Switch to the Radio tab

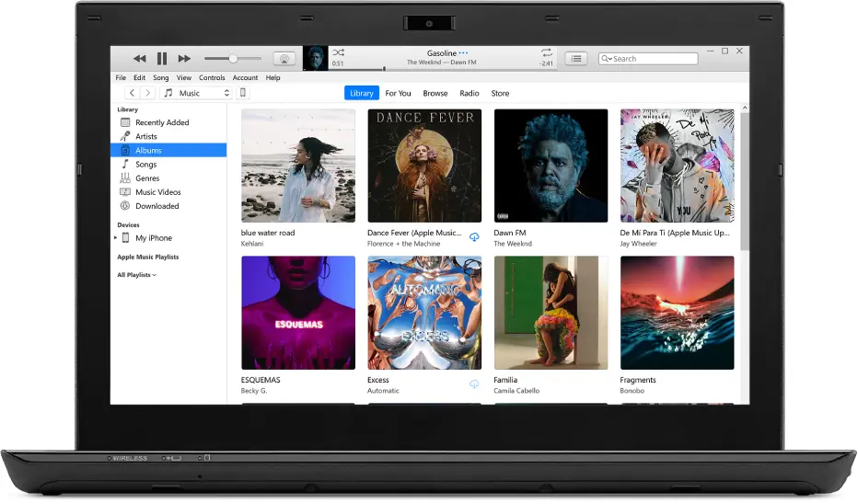470,94
